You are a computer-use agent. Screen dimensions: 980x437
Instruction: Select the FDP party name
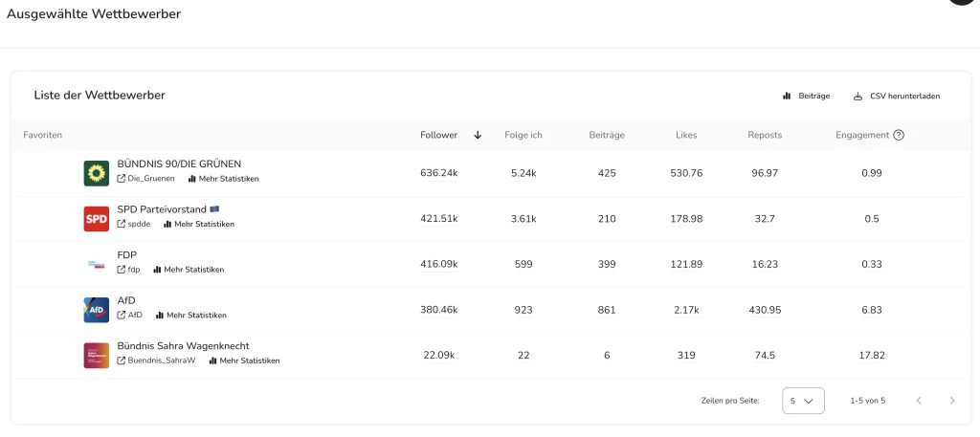tap(127, 255)
